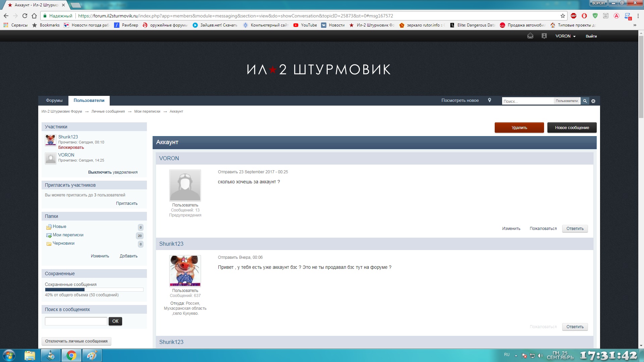Click Блокировать under Shurik123
Image resolution: width=644 pixels, height=362 pixels.
tap(71, 147)
